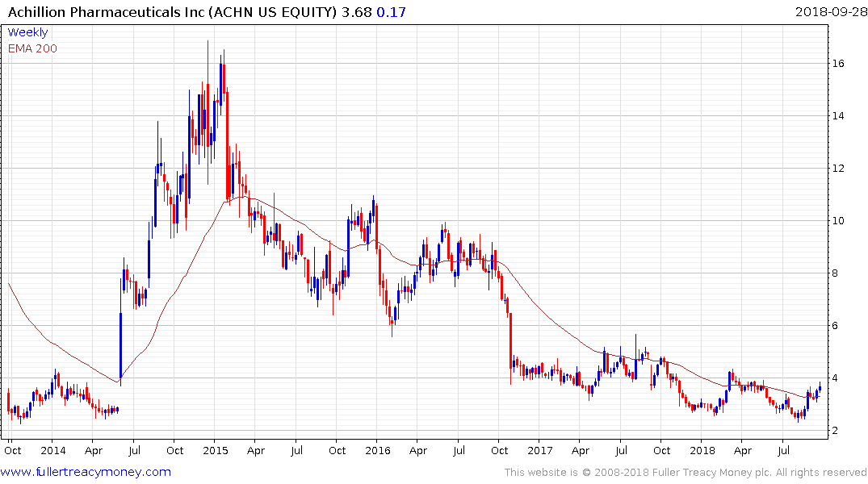The height and width of the screenshot is (484, 868).
Task: Click the 2014 year axis label
Action: (x=53, y=450)
